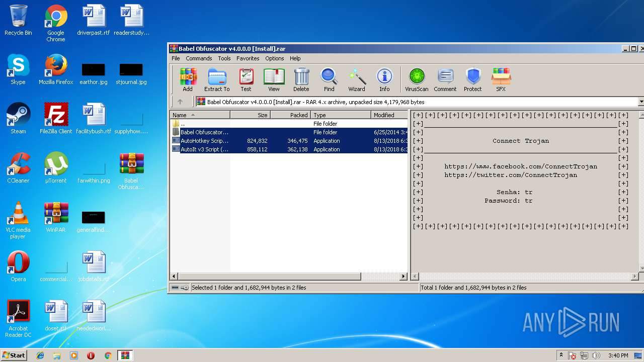Click the Delete trash icon
This screenshot has height=362, width=644.
point(301,80)
